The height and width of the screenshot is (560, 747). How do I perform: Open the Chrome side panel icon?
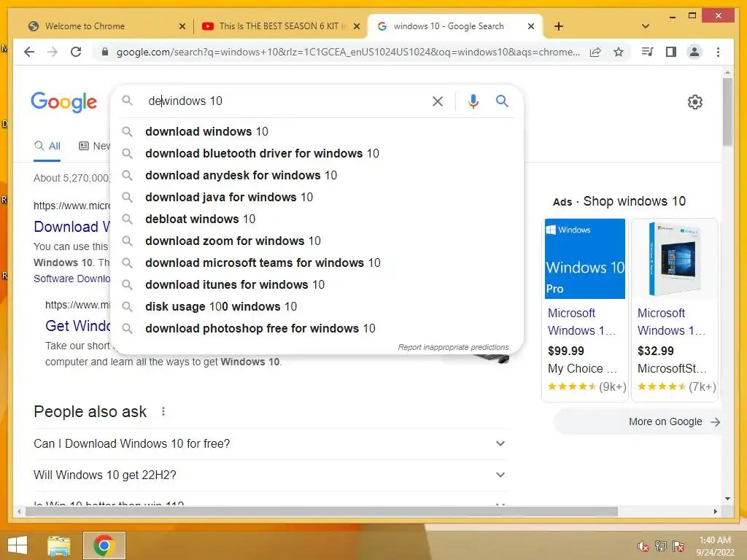[671, 52]
